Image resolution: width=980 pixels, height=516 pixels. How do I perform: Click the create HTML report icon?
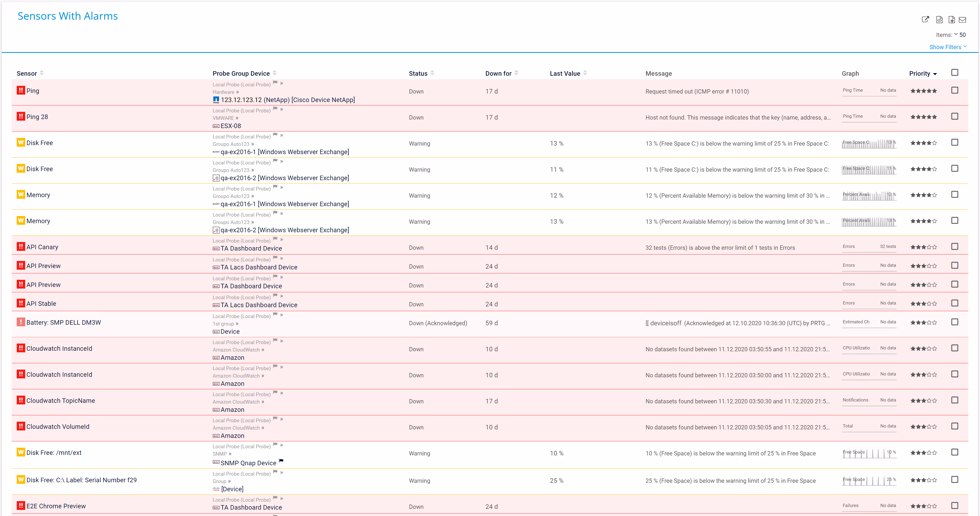point(952,19)
